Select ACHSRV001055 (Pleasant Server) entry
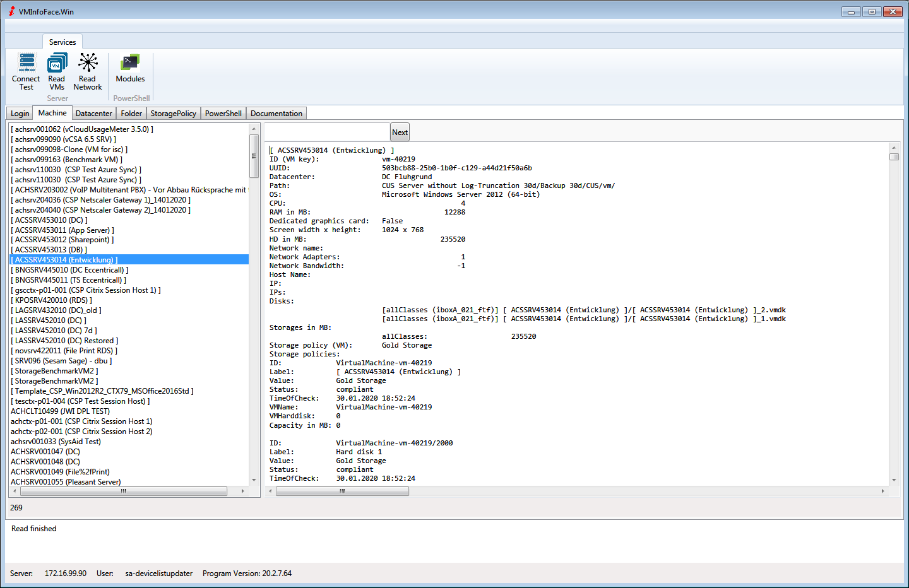Image resolution: width=909 pixels, height=588 pixels. 66,482
